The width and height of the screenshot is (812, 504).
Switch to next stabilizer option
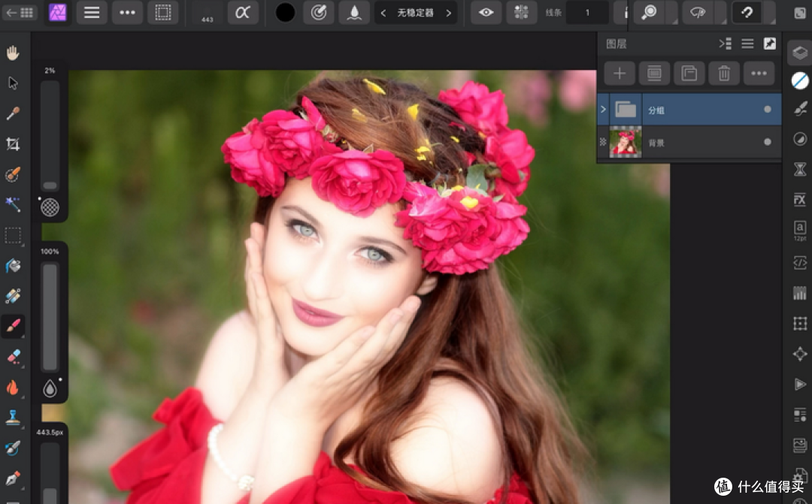coord(448,13)
